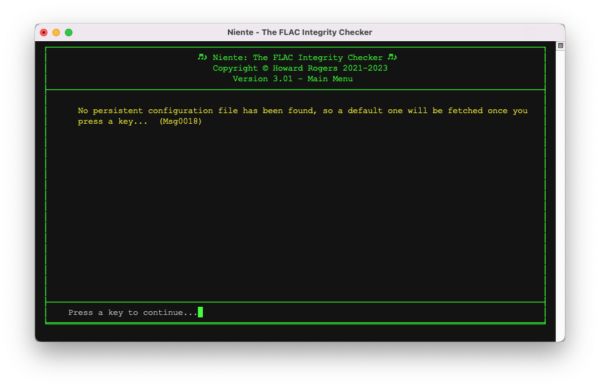Select the header line 'Niente: The FLAC Integrity Checker'
600x388 pixels.
297,57
